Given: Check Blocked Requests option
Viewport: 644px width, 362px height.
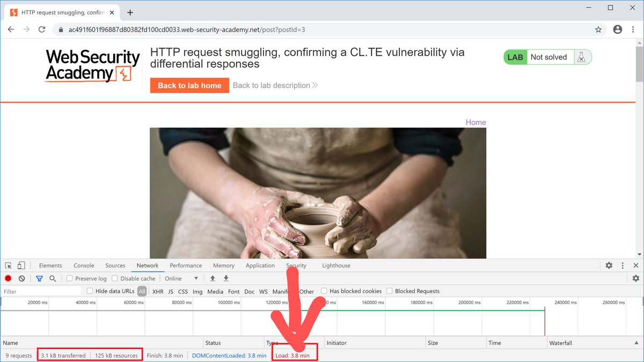Looking at the screenshot, I should (x=390, y=291).
